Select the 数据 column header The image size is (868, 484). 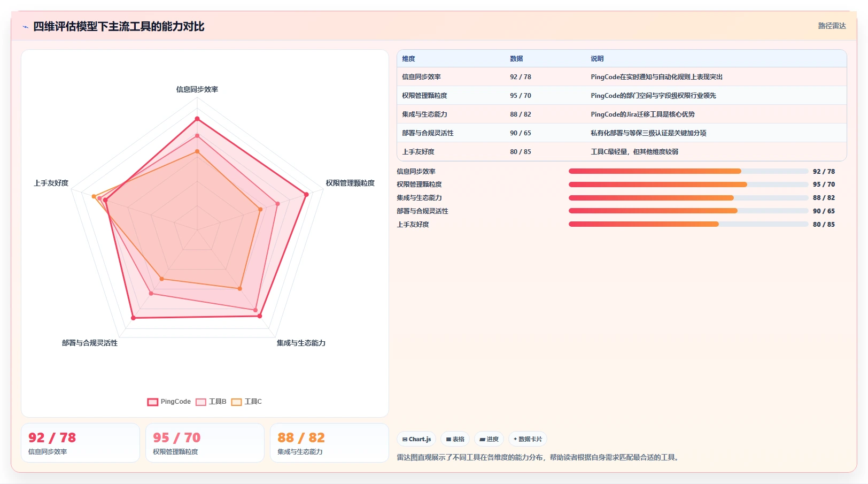(x=516, y=59)
